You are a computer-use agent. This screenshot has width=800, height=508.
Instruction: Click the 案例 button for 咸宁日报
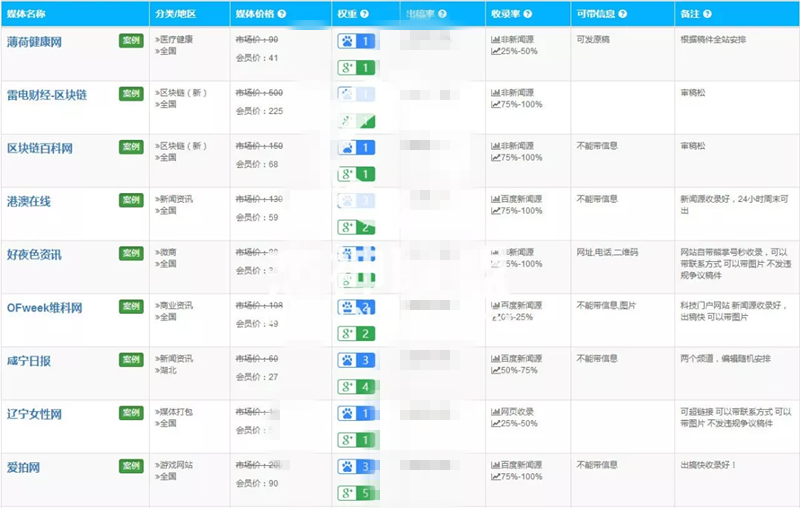(x=131, y=360)
